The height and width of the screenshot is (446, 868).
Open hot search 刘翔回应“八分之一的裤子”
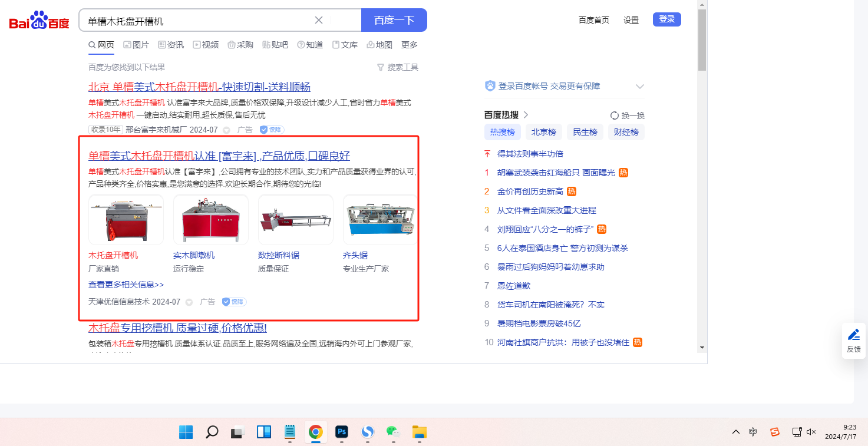546,229
